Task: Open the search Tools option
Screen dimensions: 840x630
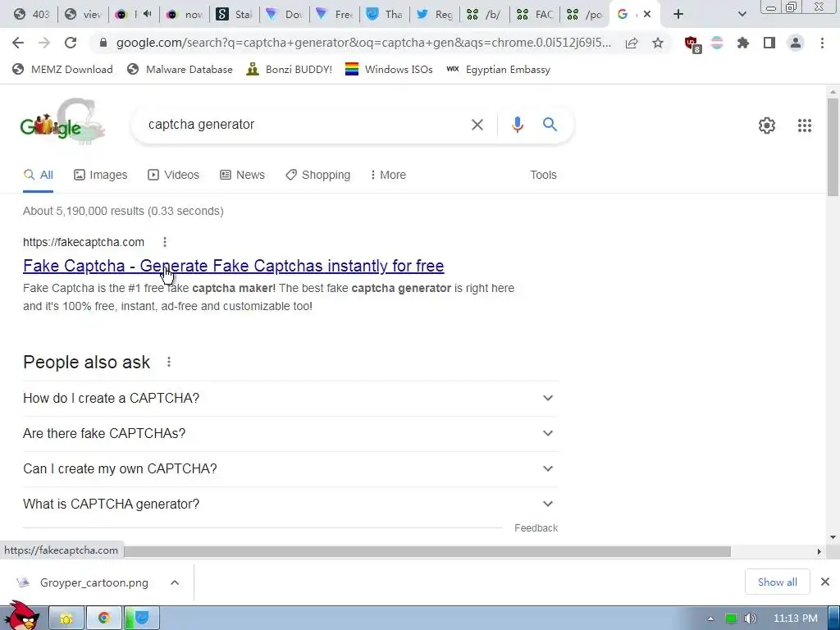Action: 543,175
